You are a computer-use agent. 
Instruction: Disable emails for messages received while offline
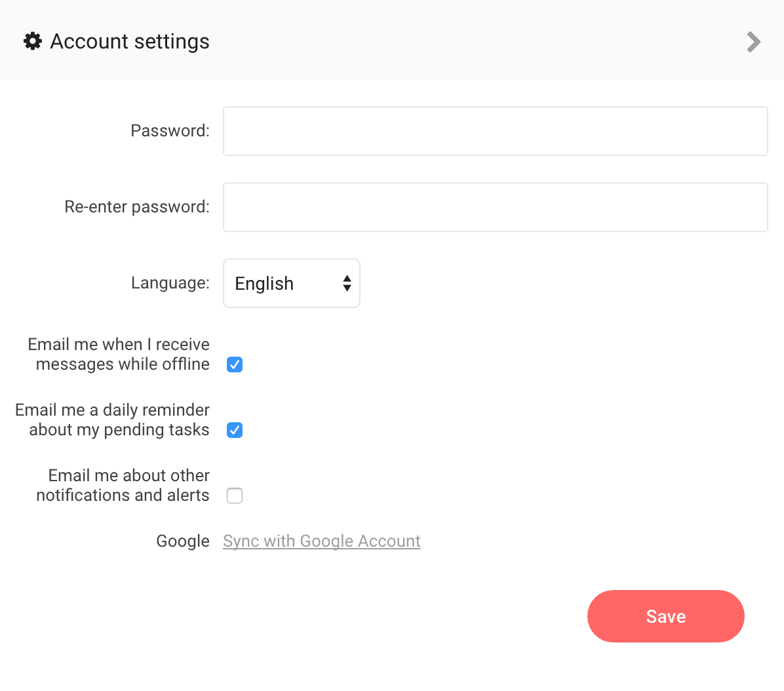(x=235, y=365)
